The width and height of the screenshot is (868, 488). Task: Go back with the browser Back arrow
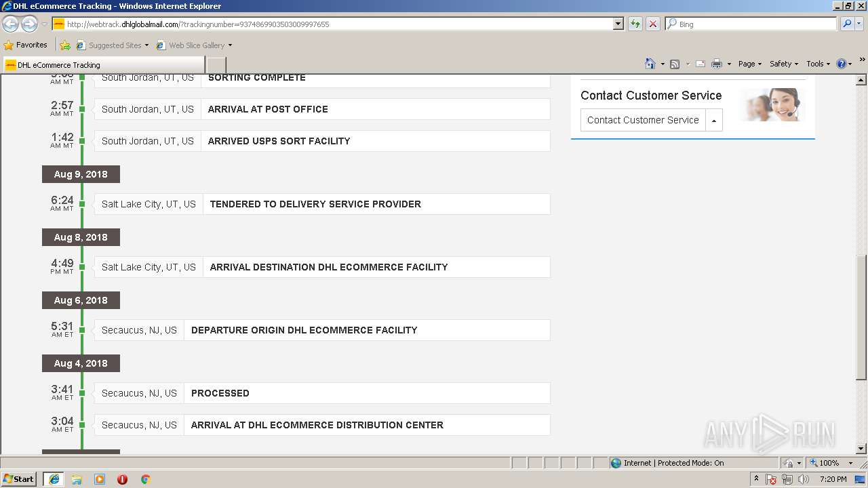click(x=10, y=24)
